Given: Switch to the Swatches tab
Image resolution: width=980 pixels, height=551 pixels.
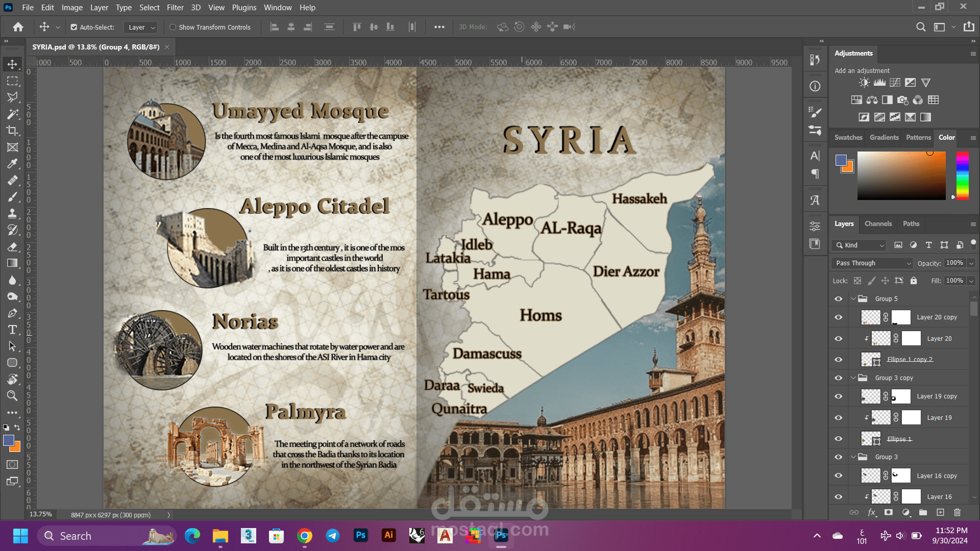Looking at the screenshot, I should point(848,138).
